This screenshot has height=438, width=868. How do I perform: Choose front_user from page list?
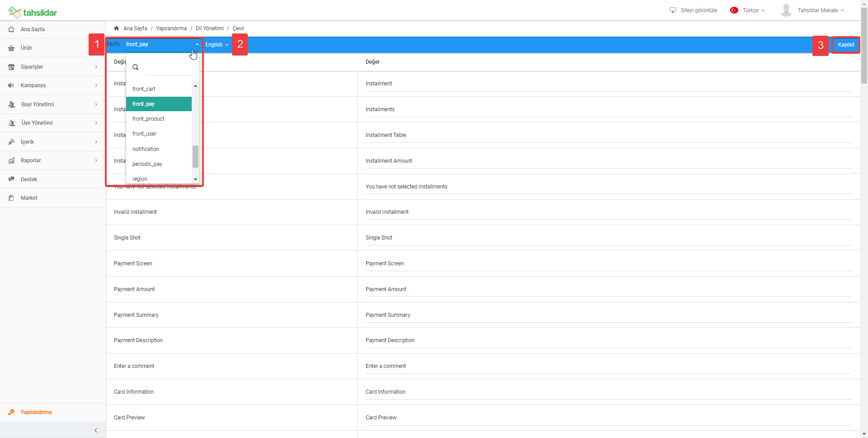click(159, 134)
